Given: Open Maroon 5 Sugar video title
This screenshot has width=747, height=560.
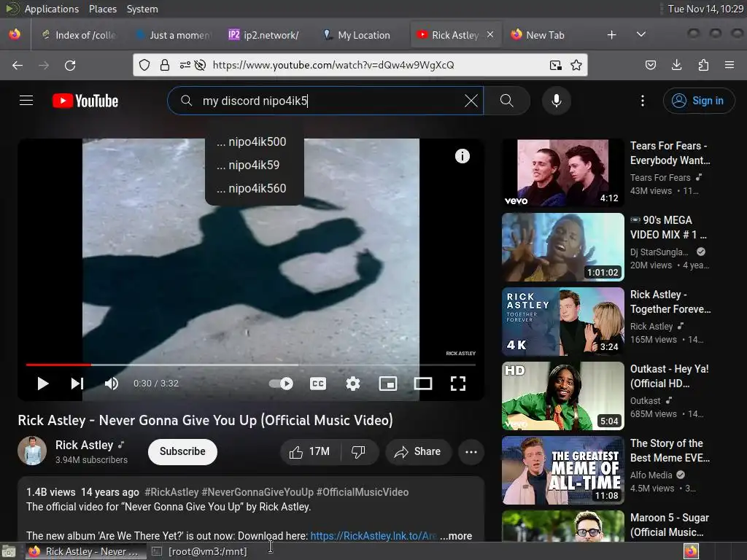Looking at the screenshot, I should pyautogui.click(x=670, y=525).
